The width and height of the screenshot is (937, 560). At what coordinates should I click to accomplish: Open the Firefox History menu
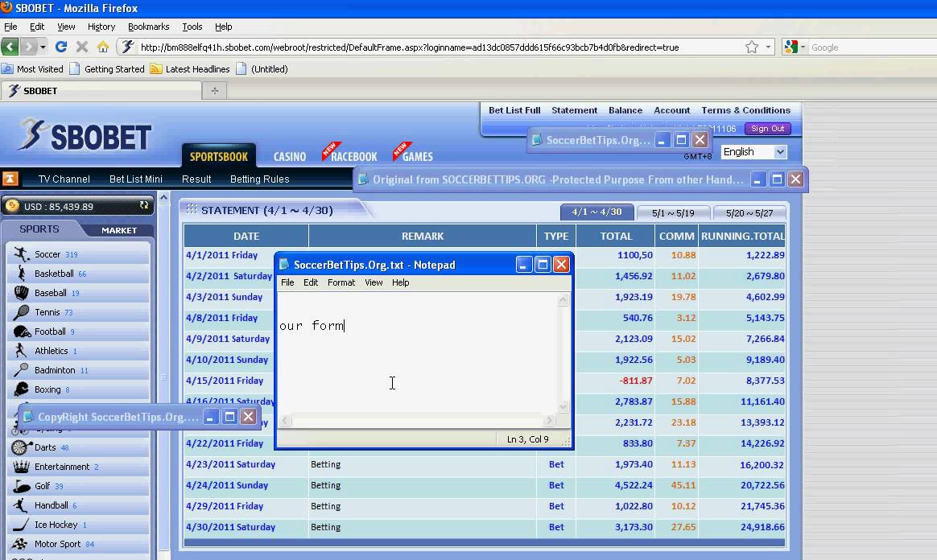(101, 27)
